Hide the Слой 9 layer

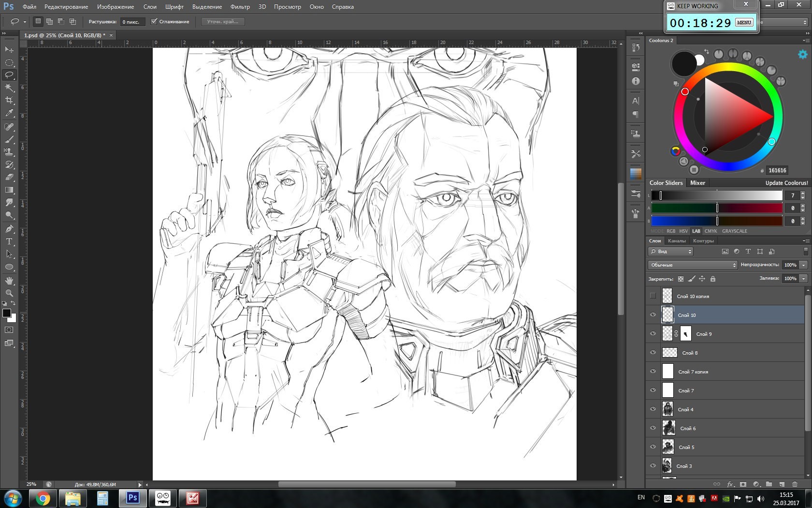(x=653, y=334)
